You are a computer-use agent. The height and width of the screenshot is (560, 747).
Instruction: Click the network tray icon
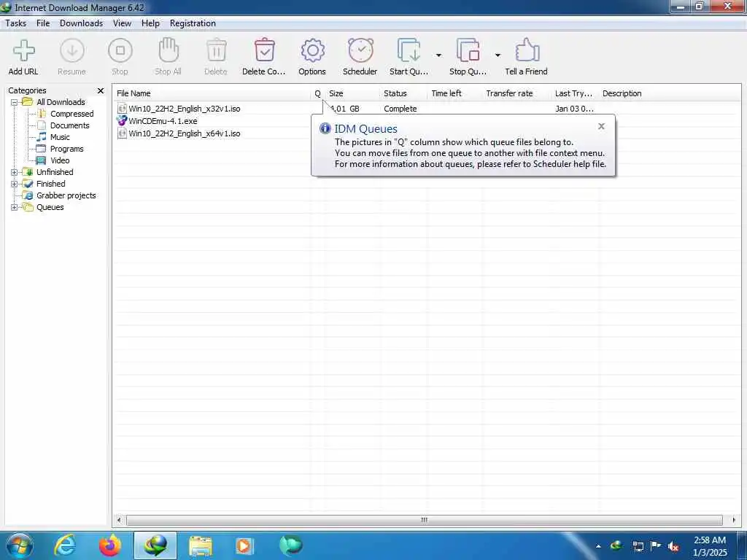[638, 546]
